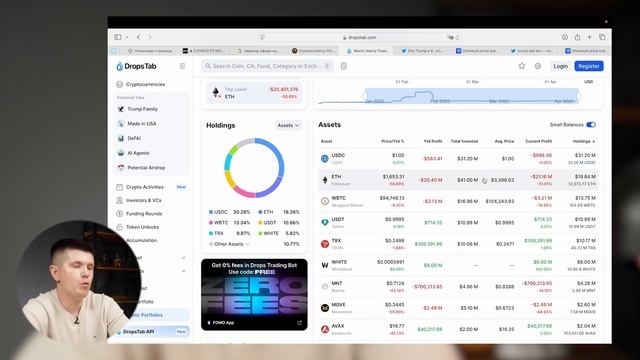The width and height of the screenshot is (640, 360).
Task: Focus the search coin input field
Action: (x=267, y=66)
